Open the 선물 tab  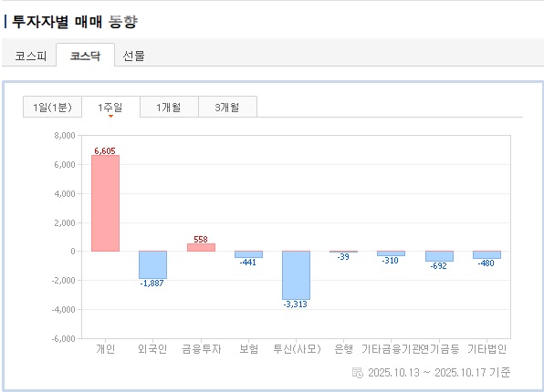[133, 56]
